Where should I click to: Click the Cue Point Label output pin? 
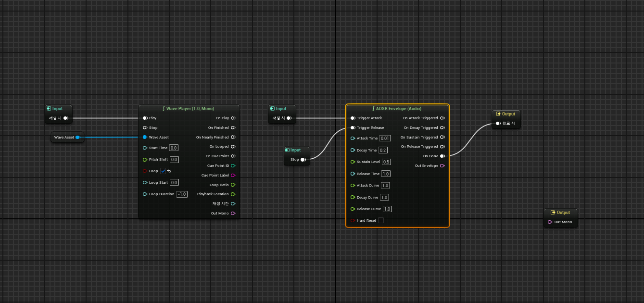tap(233, 175)
